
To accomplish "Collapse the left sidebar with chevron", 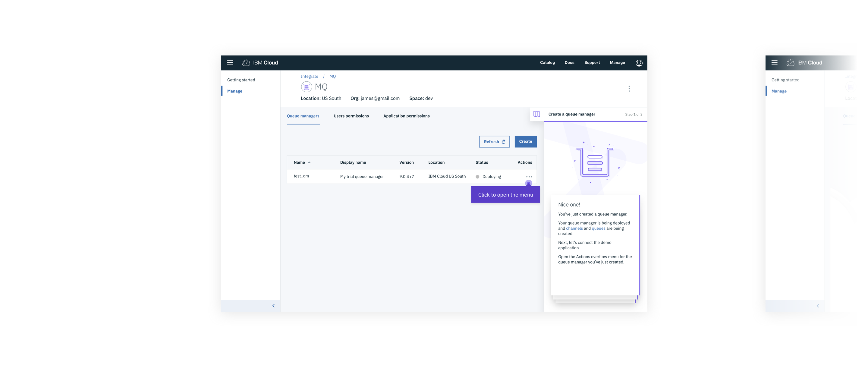I will [273, 306].
